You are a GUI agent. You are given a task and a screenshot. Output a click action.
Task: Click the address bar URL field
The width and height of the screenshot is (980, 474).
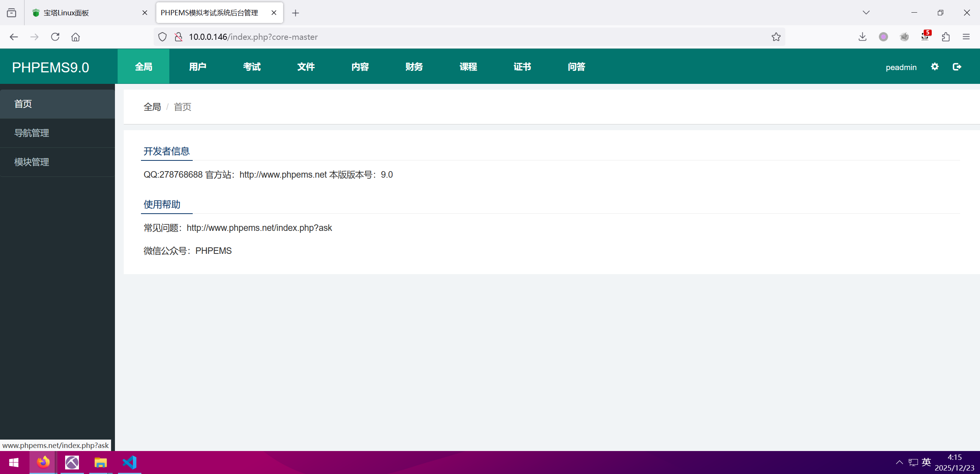[x=469, y=37]
